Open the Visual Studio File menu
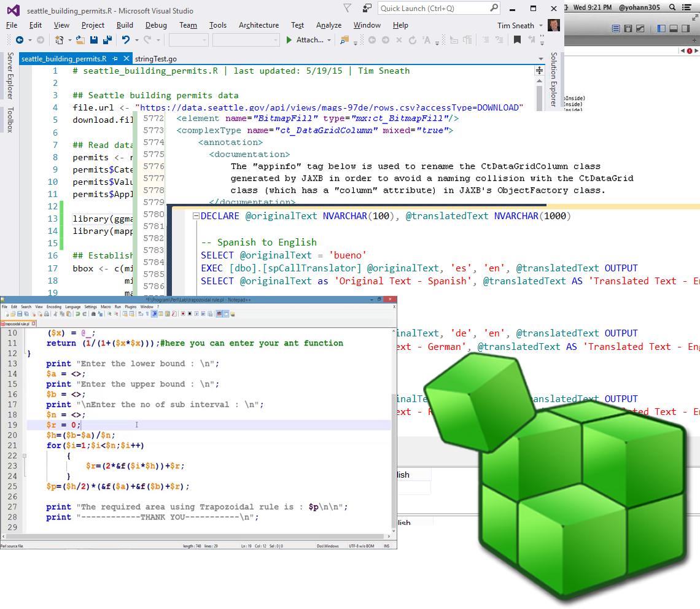This screenshot has width=700, height=609. pyautogui.click(x=12, y=25)
